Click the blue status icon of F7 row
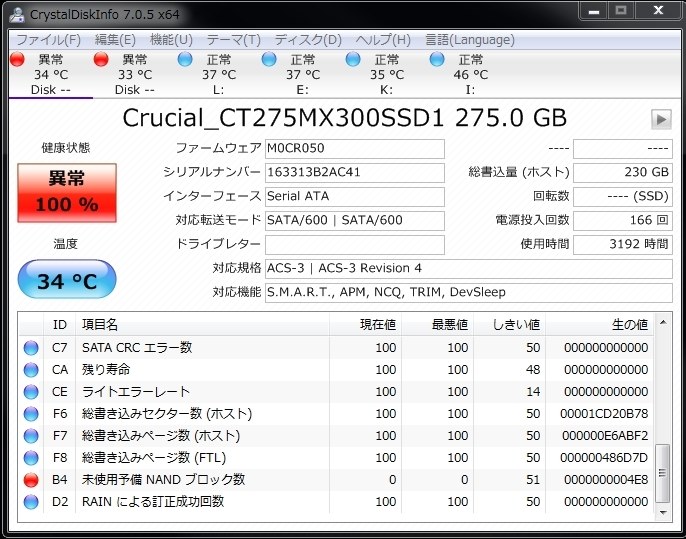Viewport: 686px width, 539px height. coord(31,436)
